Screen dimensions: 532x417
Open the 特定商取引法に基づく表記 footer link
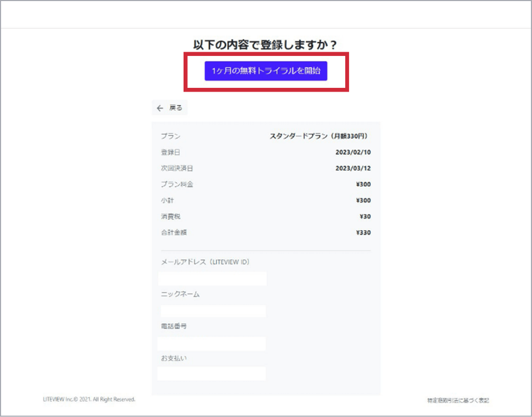click(458, 400)
